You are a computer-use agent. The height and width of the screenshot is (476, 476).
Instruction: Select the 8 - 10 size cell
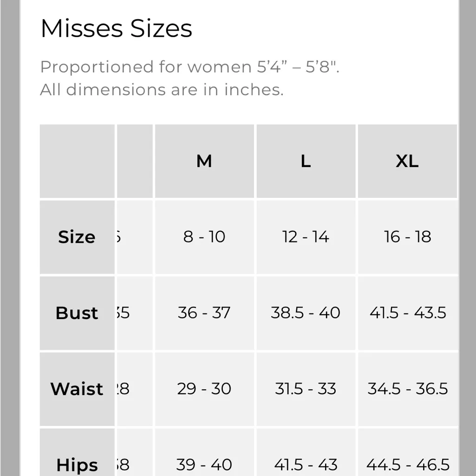(x=204, y=237)
